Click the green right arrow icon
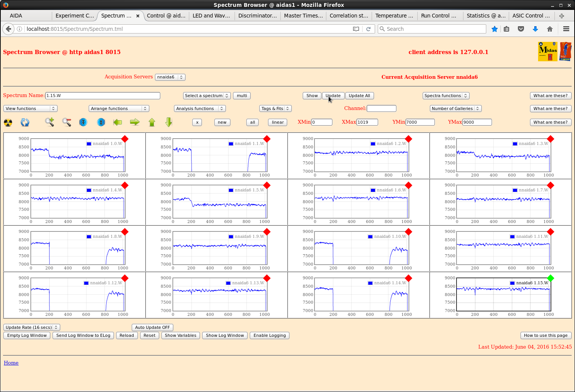This screenshot has height=392, width=575. pos(135,122)
